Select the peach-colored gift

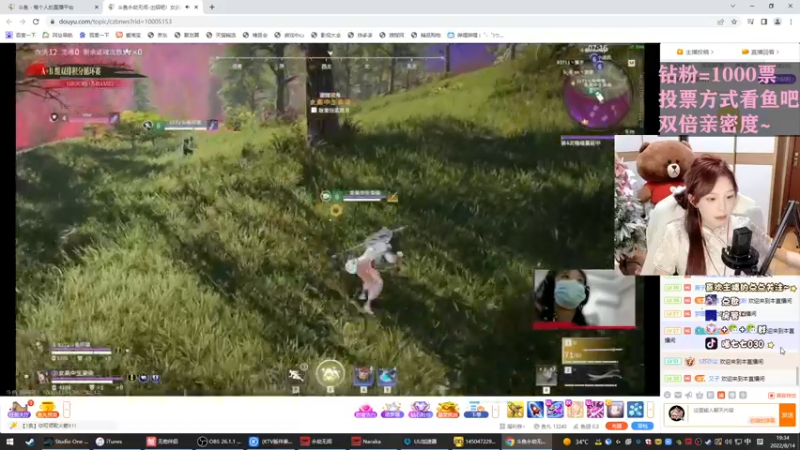point(575,409)
